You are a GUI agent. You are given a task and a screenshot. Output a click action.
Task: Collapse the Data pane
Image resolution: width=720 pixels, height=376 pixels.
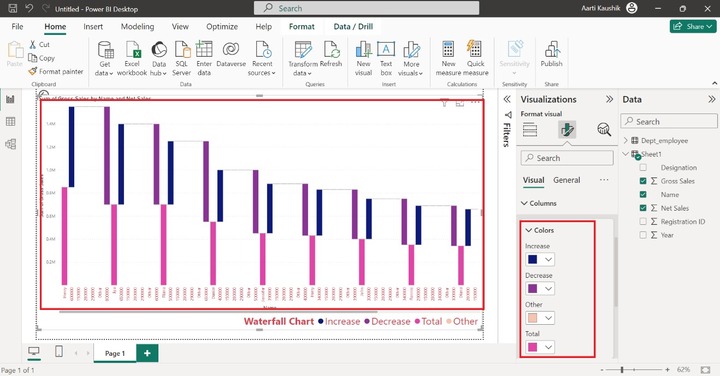pyautogui.click(x=712, y=99)
